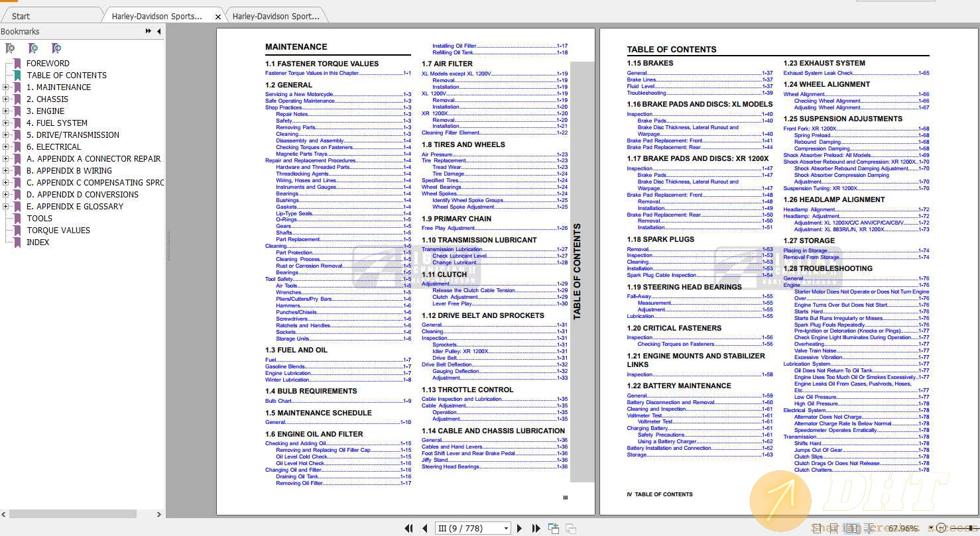The width and height of the screenshot is (980, 536).
Task: Expand the 2. CHASSIS bookmark
Action: 6,99
